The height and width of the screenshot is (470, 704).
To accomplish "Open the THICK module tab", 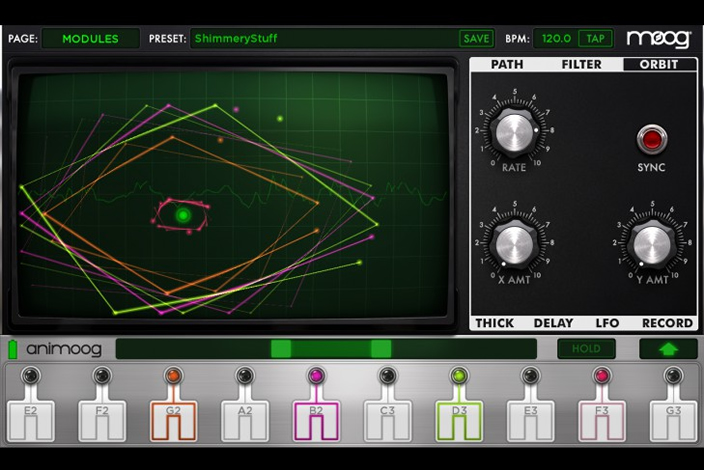I will (494, 323).
